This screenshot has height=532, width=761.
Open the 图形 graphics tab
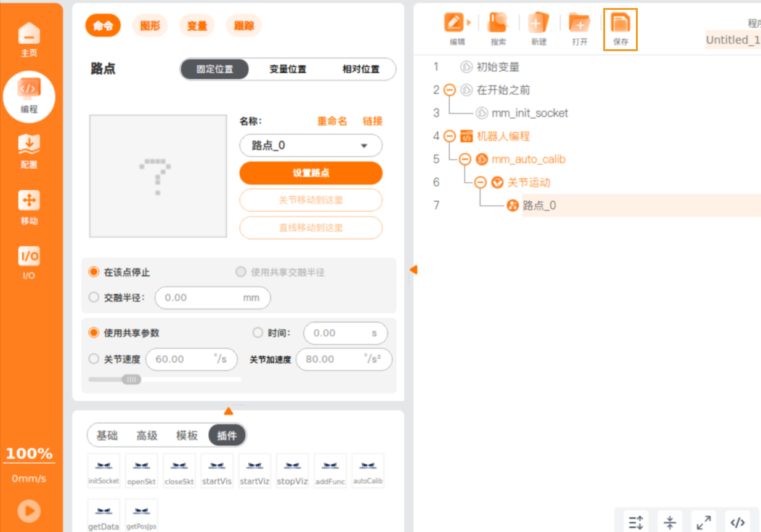tap(150, 25)
